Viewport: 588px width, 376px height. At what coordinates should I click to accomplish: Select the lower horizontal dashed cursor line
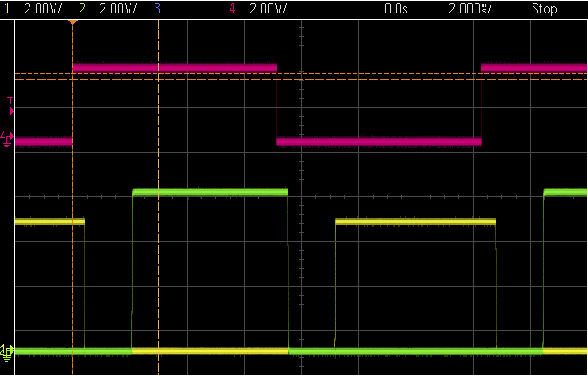pos(357,80)
